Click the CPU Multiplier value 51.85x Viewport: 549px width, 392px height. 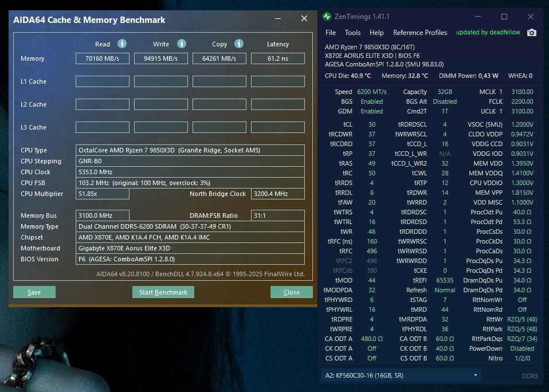pos(102,194)
